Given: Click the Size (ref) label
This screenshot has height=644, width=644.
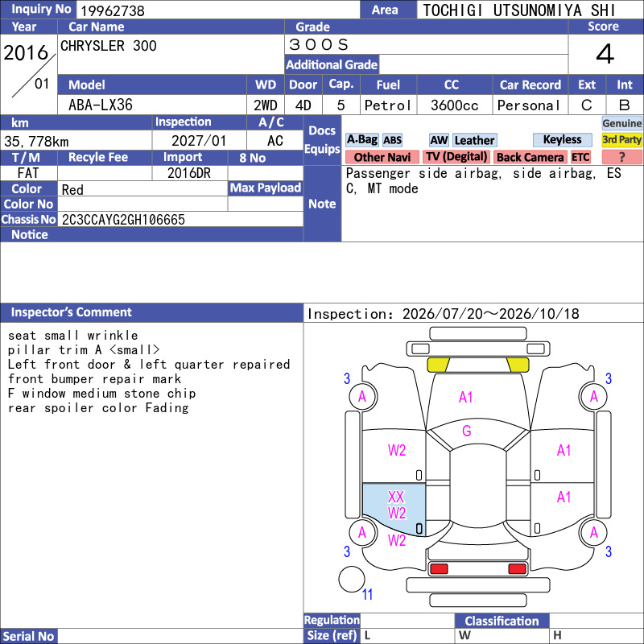Looking at the screenshot, I should 332,636.
